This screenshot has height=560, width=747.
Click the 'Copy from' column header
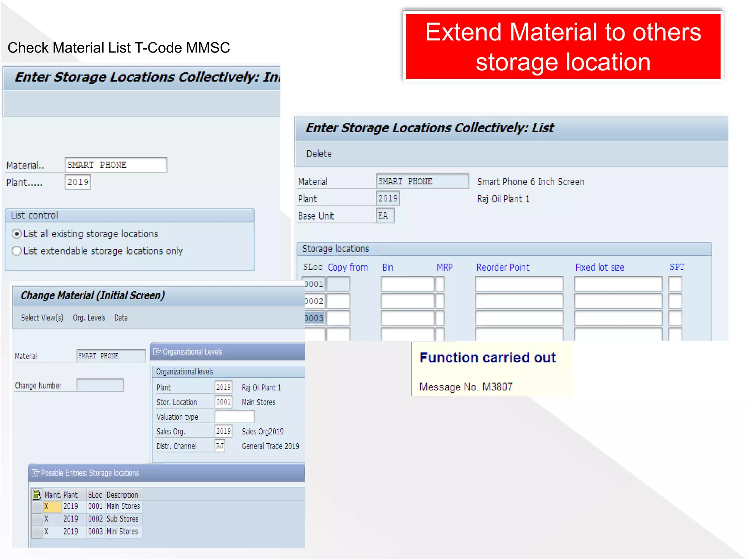click(348, 267)
